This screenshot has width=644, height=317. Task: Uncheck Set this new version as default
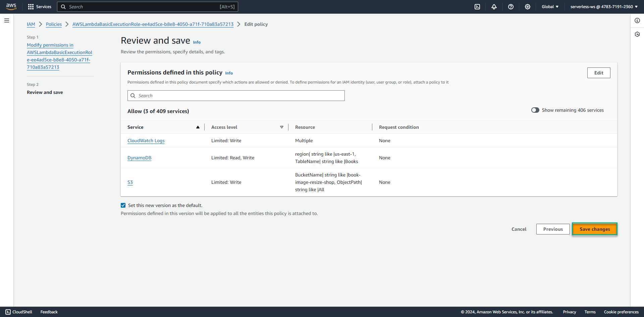[x=123, y=205]
